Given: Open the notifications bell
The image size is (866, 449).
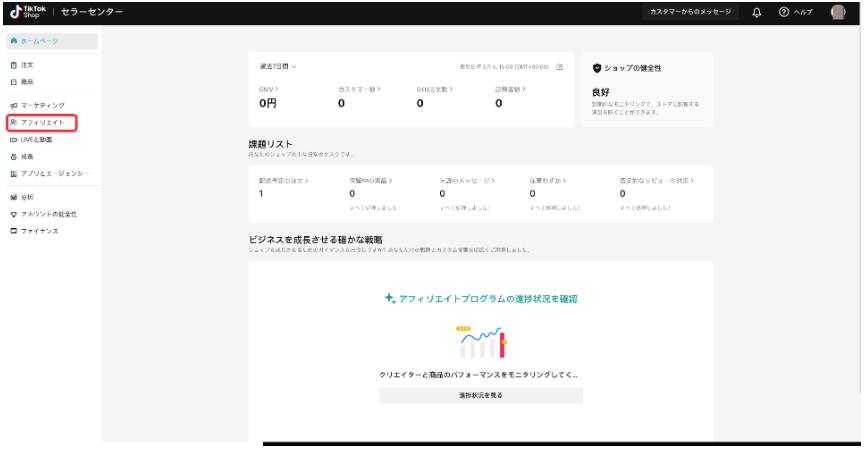Looking at the screenshot, I should coord(757,12).
